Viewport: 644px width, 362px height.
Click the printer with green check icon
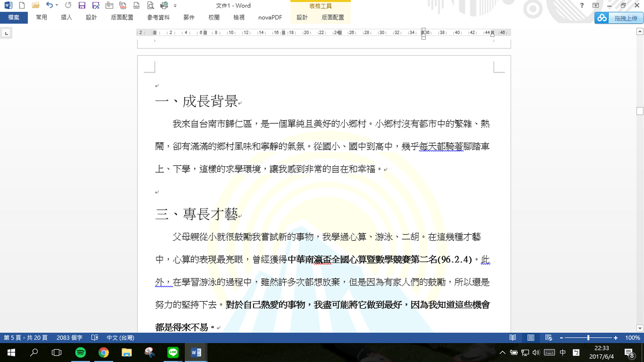point(164,6)
